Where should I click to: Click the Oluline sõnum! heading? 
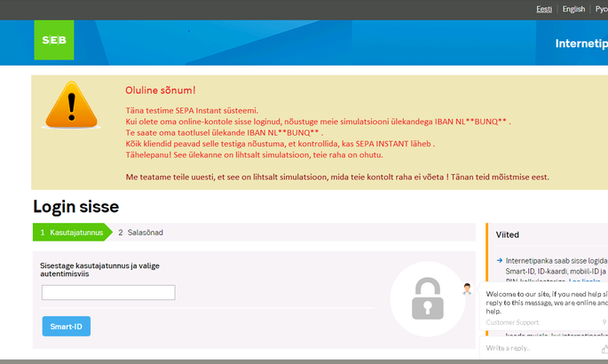coord(160,91)
